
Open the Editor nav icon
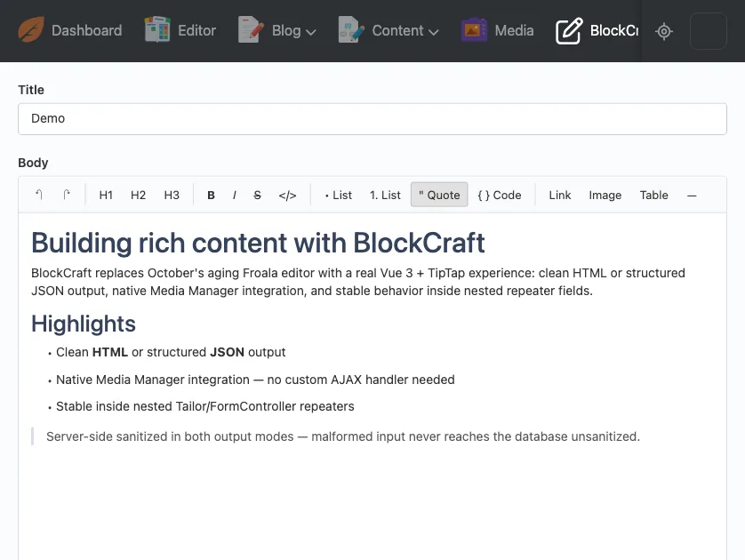[157, 30]
